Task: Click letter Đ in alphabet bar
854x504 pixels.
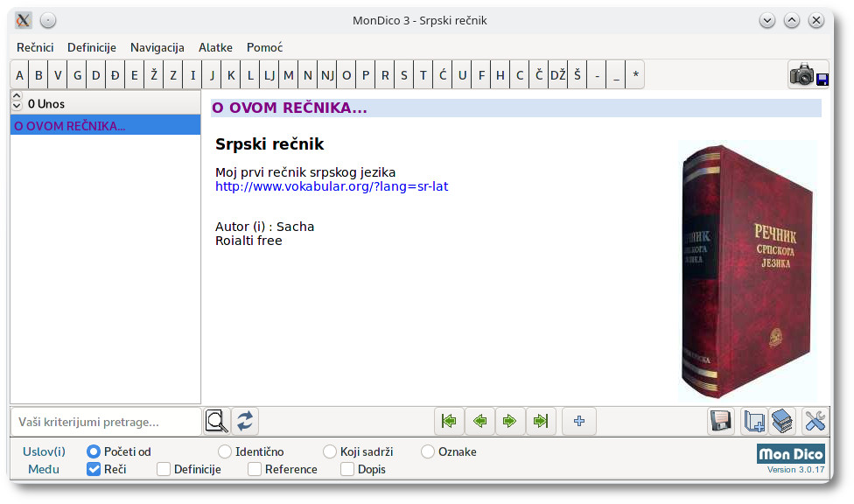Action: pyautogui.click(x=115, y=74)
